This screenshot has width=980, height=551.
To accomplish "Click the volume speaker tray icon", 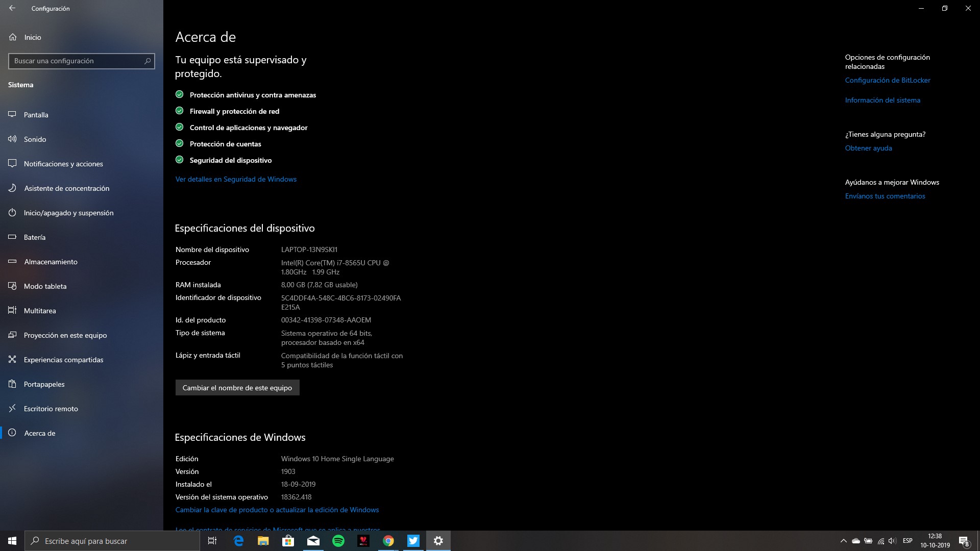I will coord(892,541).
